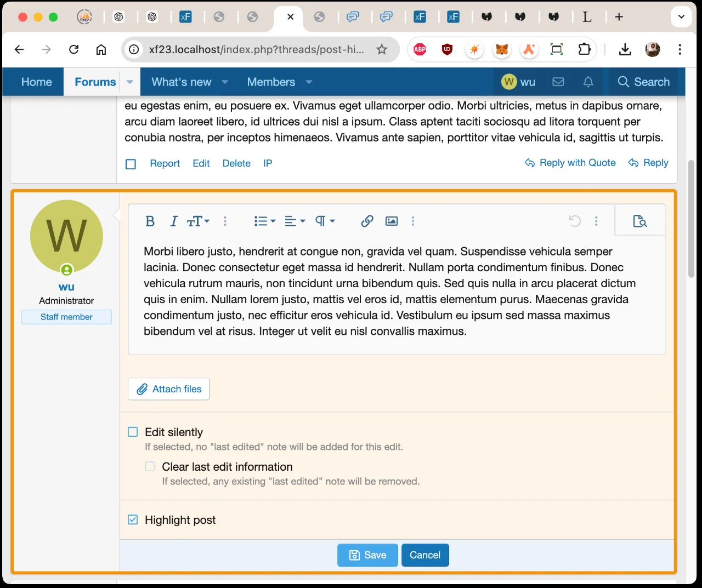Toggle bold formatting in editor
Screen dimensions: 702x588
coord(150,221)
